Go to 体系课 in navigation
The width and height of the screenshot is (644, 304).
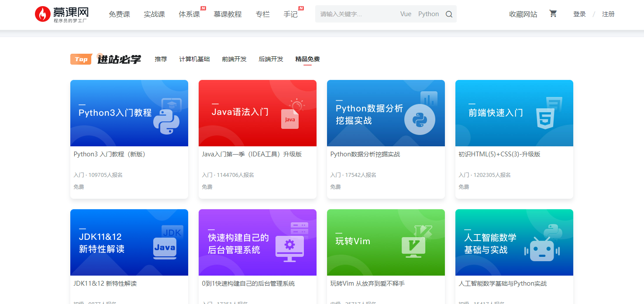pos(189,14)
